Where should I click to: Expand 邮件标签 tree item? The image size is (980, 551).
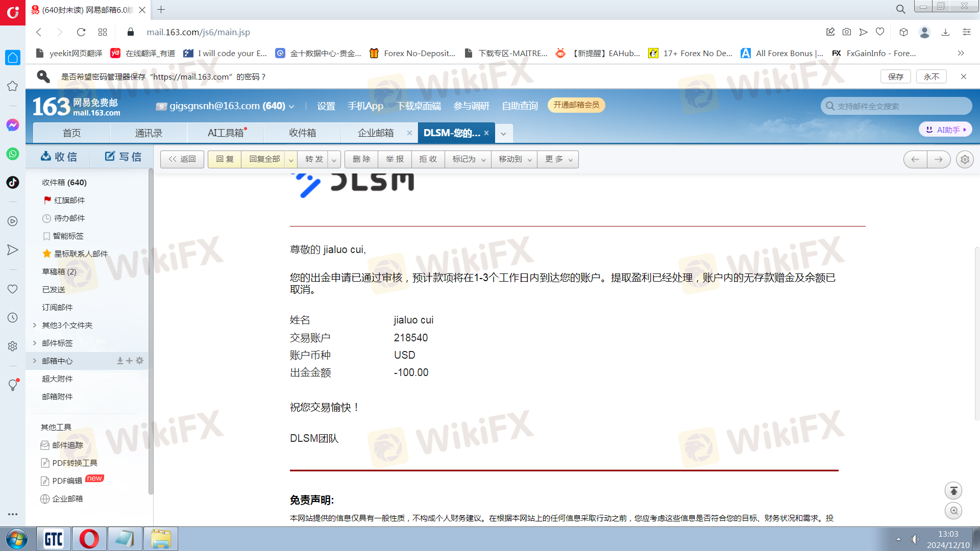point(34,343)
